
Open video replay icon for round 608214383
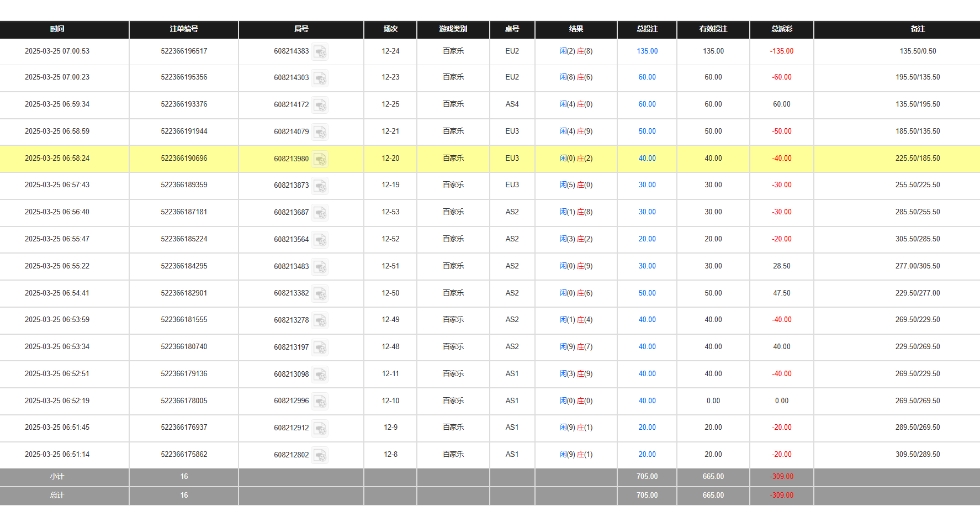coord(320,51)
